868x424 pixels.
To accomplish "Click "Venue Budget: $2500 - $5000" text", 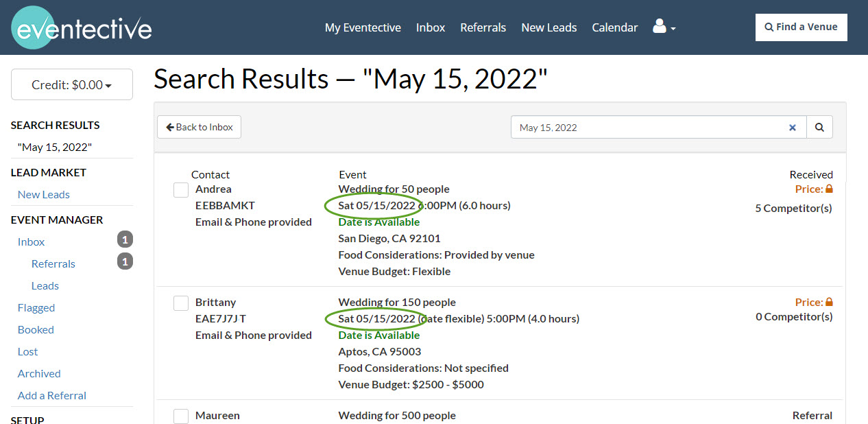I will (411, 385).
